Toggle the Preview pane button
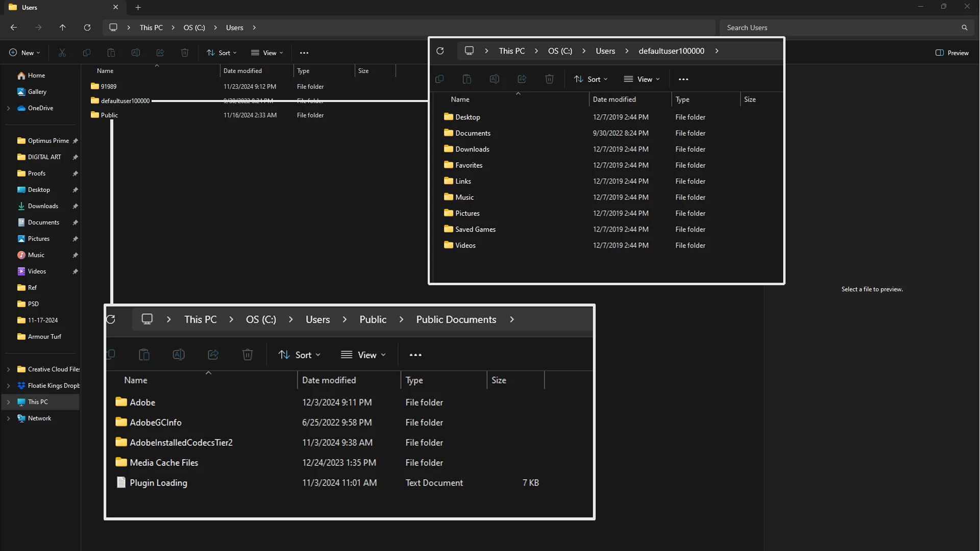The height and width of the screenshot is (551, 980). click(952, 53)
